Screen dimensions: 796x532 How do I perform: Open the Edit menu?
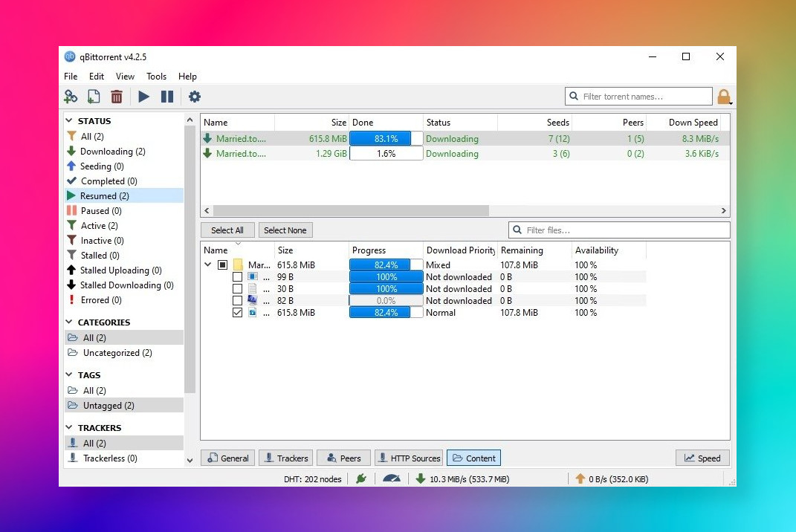[97, 76]
